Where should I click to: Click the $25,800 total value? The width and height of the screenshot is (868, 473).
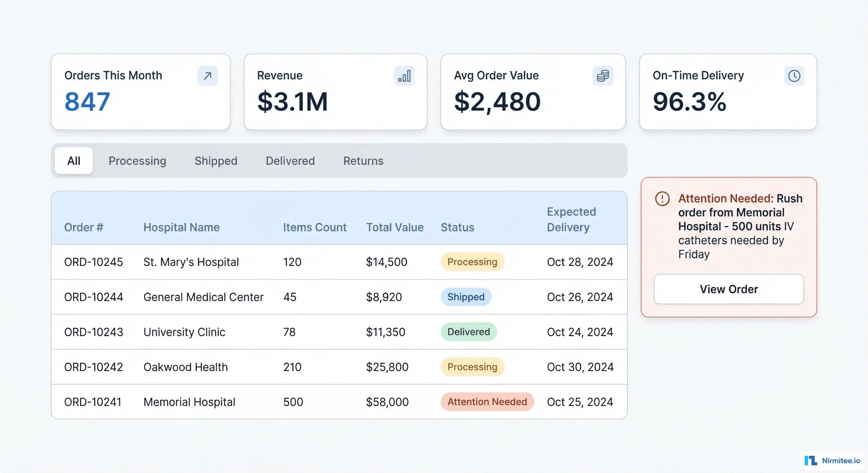(387, 367)
